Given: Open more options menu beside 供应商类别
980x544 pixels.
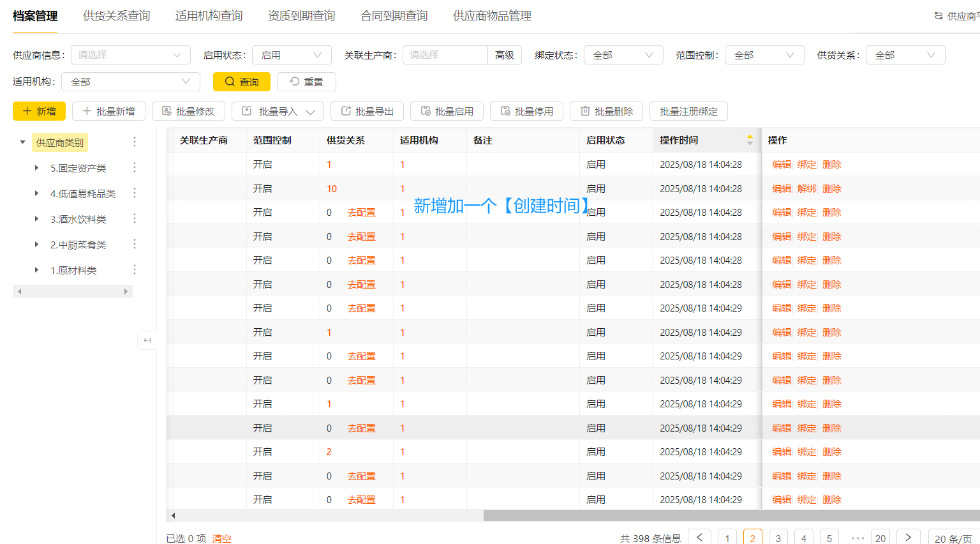Looking at the screenshot, I should [x=135, y=142].
